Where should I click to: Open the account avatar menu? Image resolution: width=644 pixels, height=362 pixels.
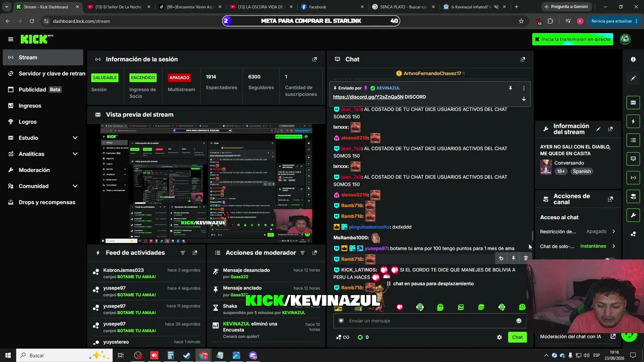(x=625, y=39)
